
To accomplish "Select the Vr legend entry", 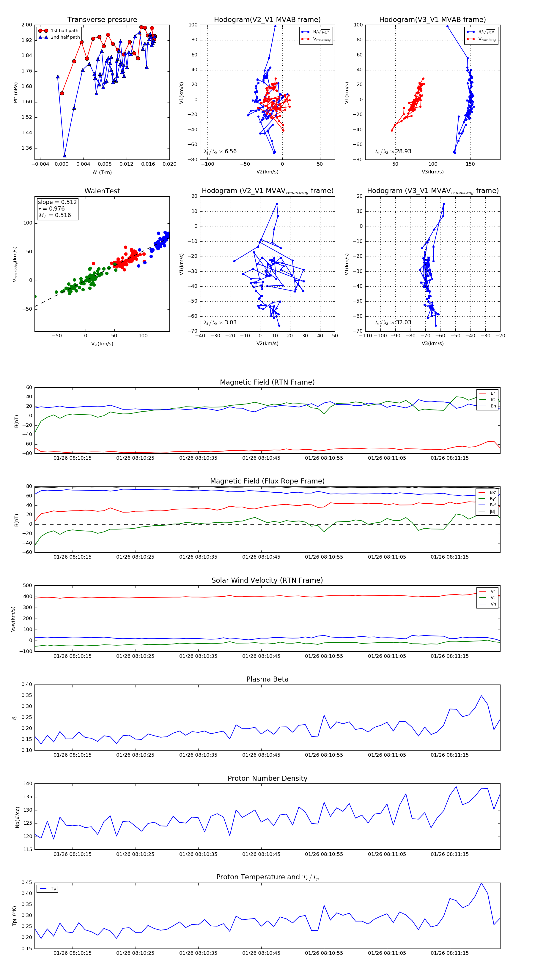I will [487, 591].
